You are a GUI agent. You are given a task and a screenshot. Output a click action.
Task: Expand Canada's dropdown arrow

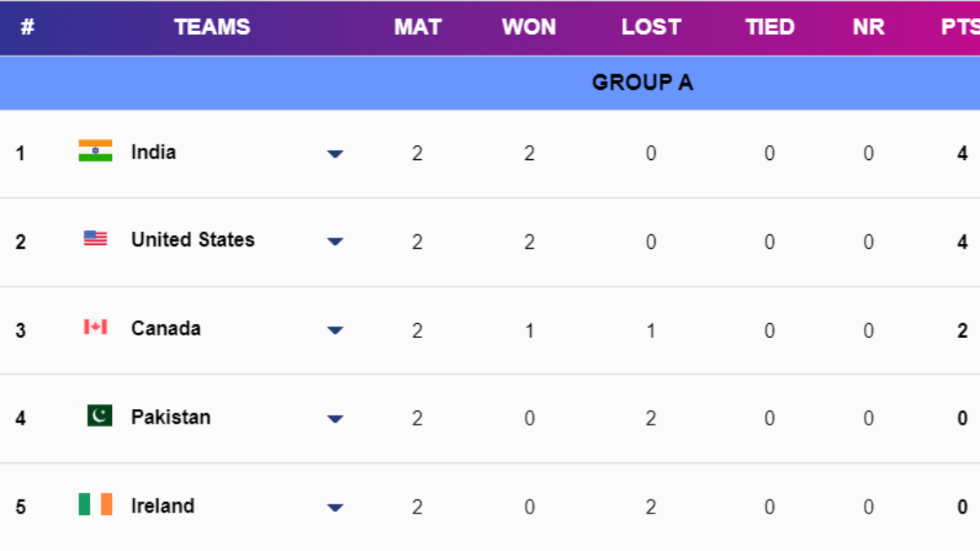[x=335, y=330]
